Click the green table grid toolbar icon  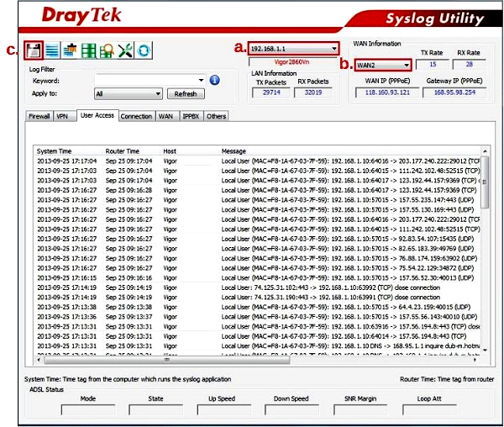(88, 50)
